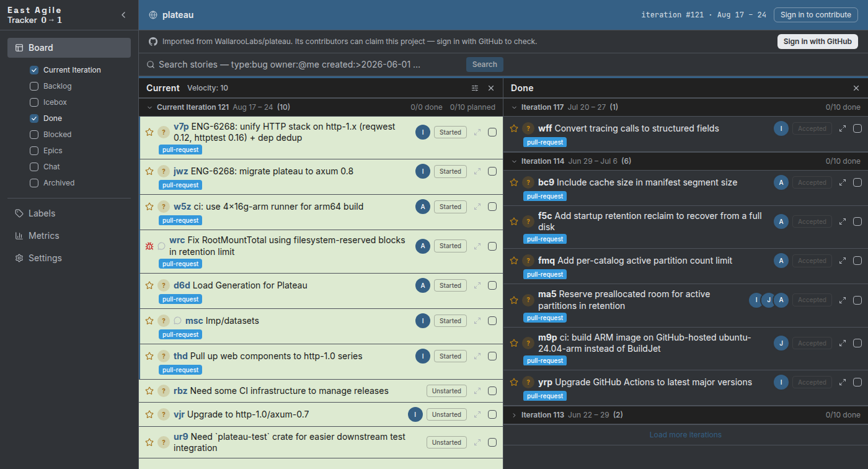This screenshot has width=868, height=469.
Task: Star the v7p story
Action: (149, 132)
